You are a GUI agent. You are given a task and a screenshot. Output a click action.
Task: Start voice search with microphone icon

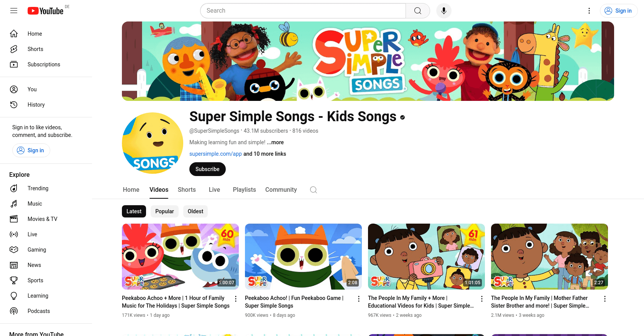pyautogui.click(x=444, y=11)
